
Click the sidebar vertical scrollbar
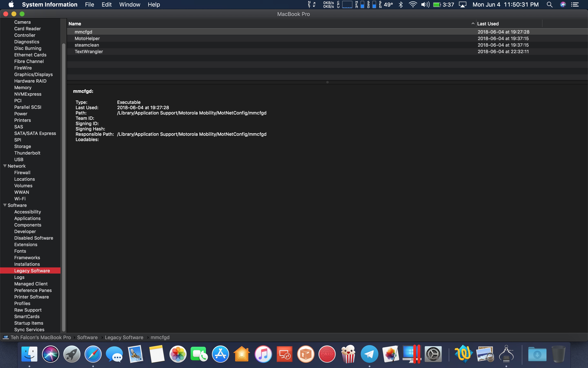(x=64, y=187)
